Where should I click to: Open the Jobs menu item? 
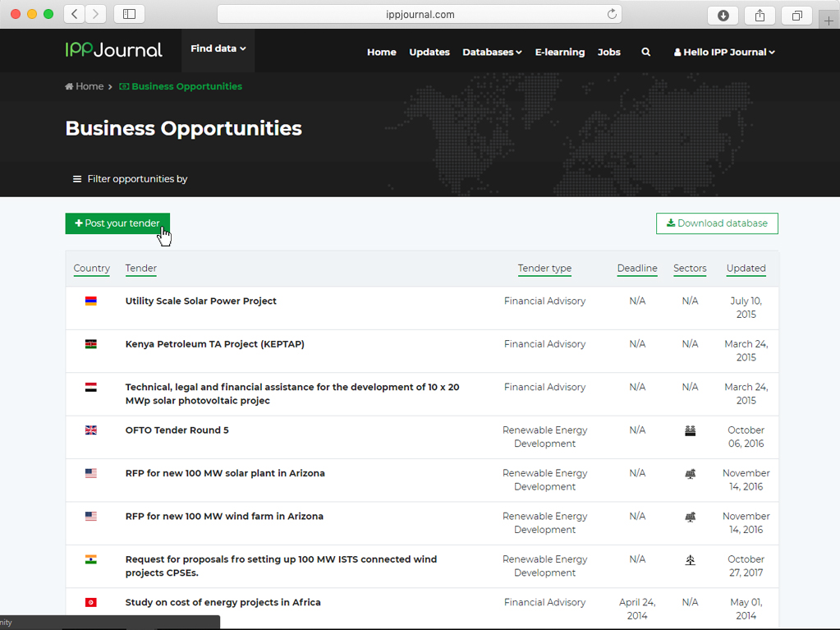608,52
